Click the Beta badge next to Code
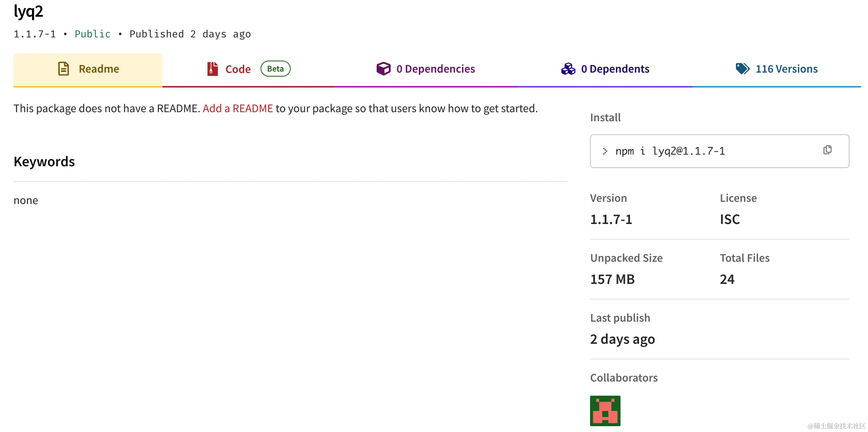This screenshot has width=868, height=432. click(x=275, y=69)
